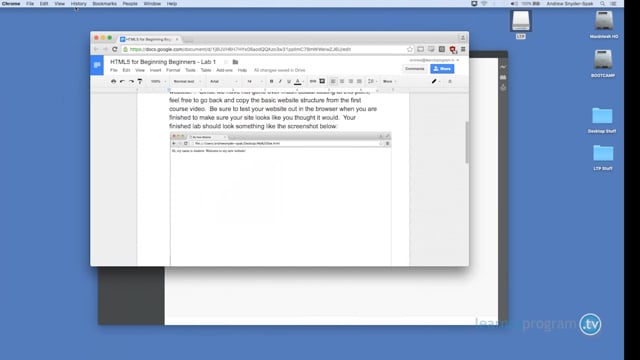Click the Print icon in Docs toolbar
Viewport: 640px width, 360px height.
[x=113, y=82]
